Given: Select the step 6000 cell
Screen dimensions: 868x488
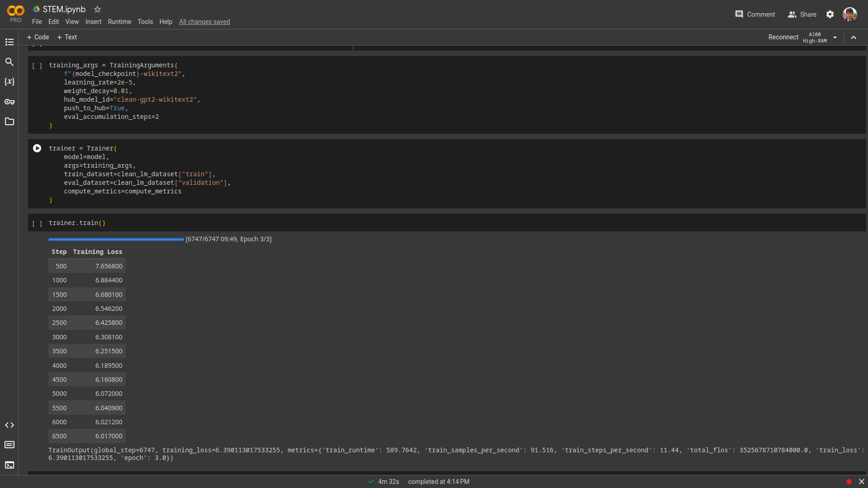Looking at the screenshot, I should [59, 422].
